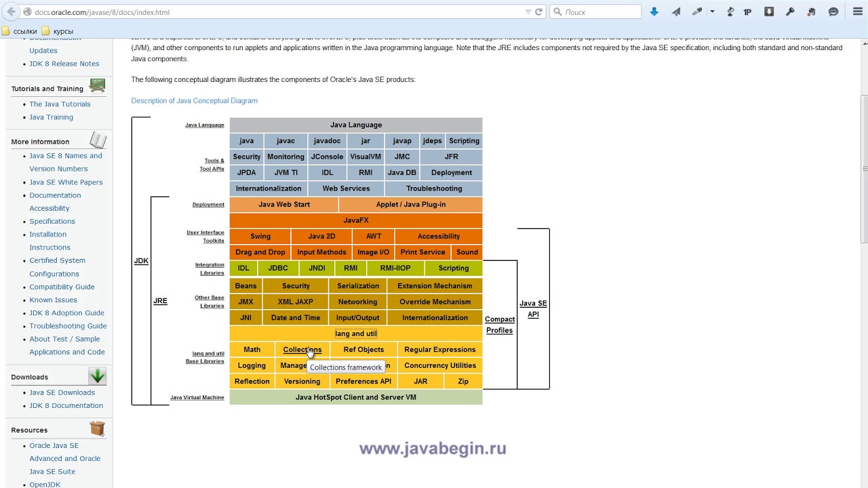This screenshot has height=488, width=868.
Task: Open the курсы bookmarks folder
Action: point(58,31)
